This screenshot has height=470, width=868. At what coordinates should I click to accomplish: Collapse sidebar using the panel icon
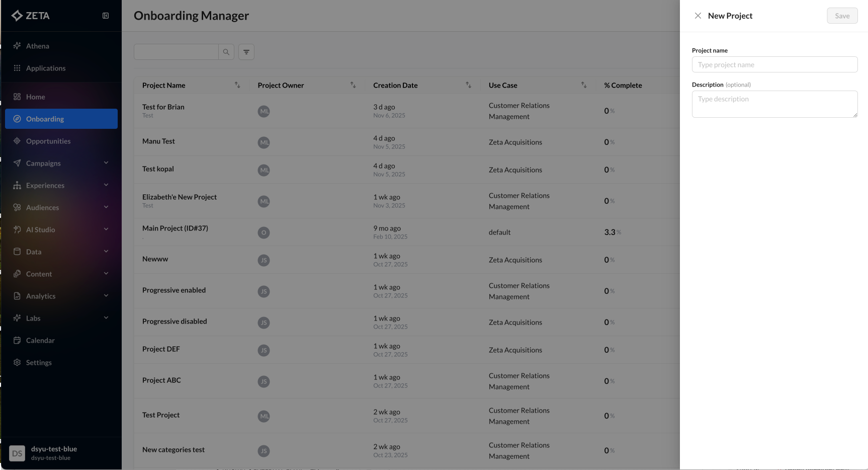106,16
